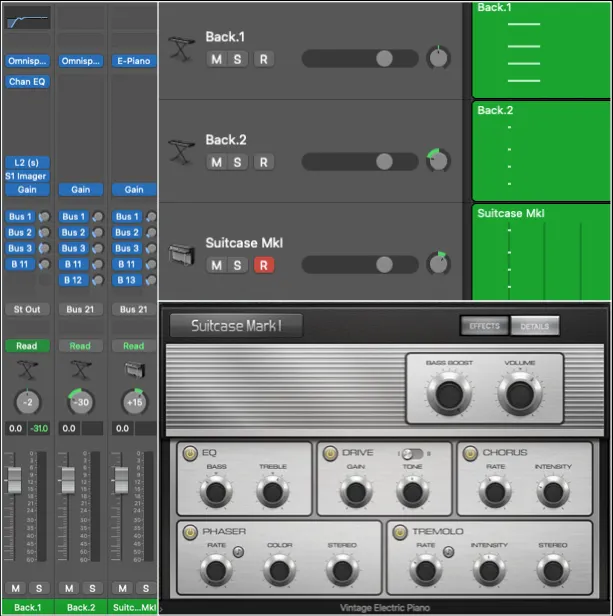Click the Tremolo rate sync icon
Image resolution: width=613 pixels, height=616 pixels.
point(448,552)
